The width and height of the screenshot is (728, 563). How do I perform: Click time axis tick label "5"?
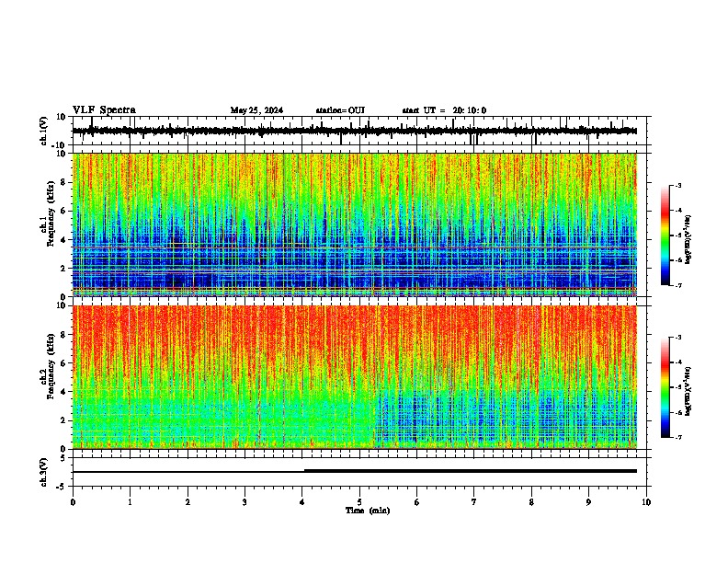(x=359, y=502)
